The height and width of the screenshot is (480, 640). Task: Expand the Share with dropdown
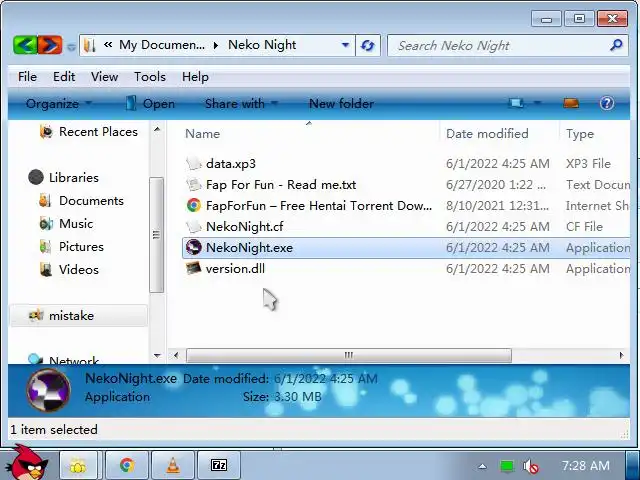coord(241,104)
